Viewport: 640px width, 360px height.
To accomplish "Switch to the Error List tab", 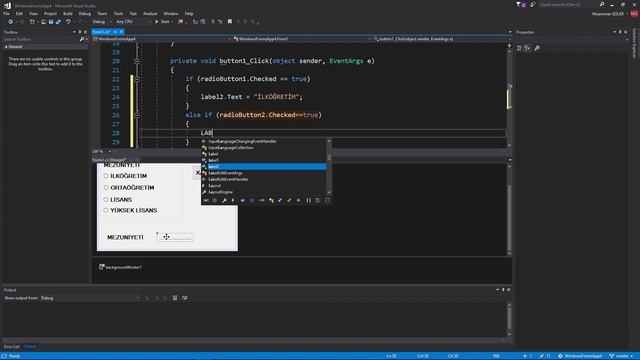I will [11, 347].
